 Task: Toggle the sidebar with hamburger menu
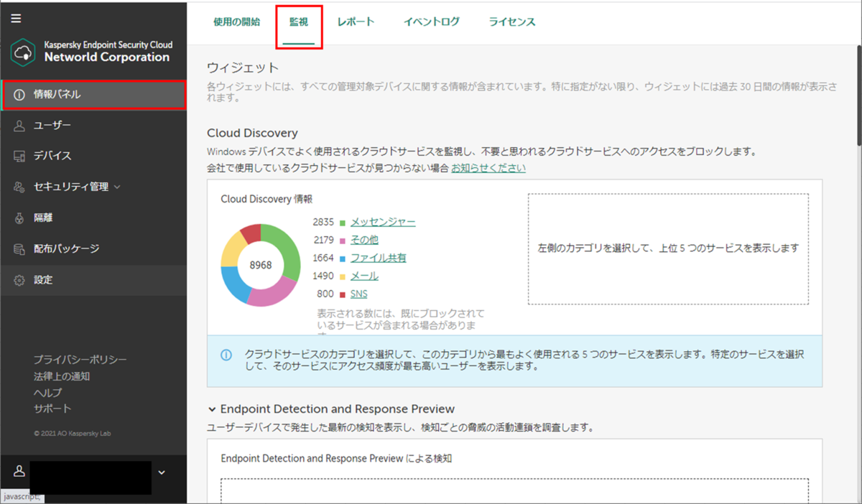tap(16, 17)
